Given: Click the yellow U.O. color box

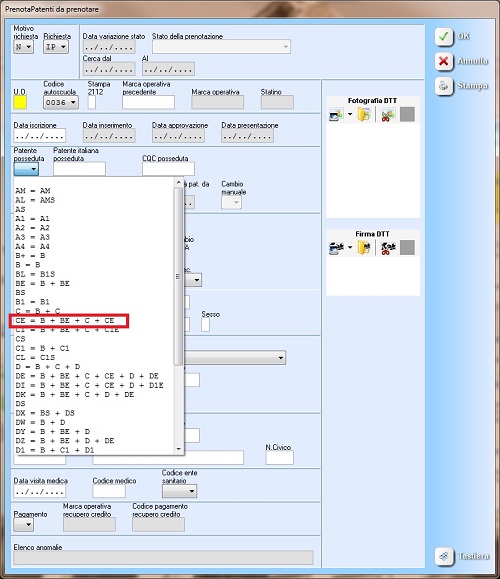Looking at the screenshot, I should click(20, 102).
